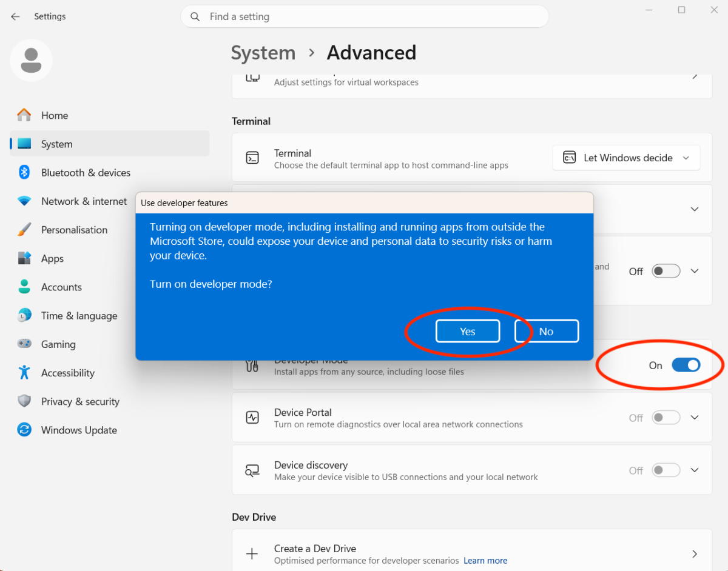
Task: Click the Use developer features title bar
Action: coord(365,202)
